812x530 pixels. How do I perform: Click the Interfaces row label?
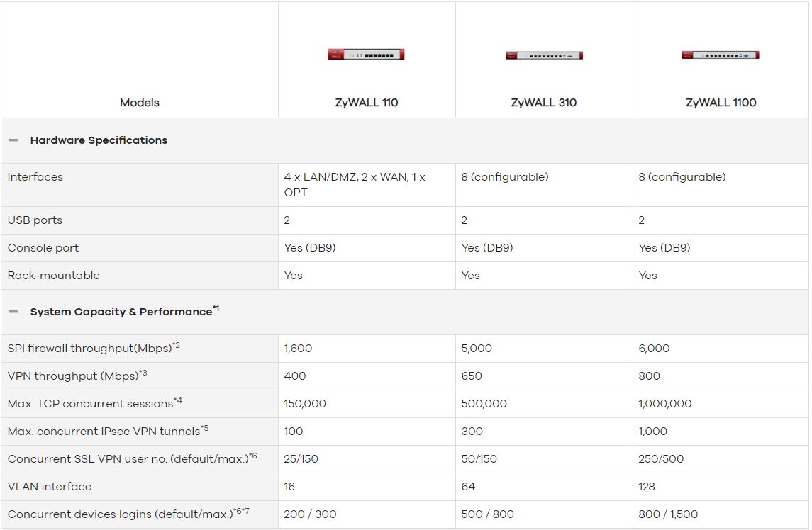click(x=35, y=177)
